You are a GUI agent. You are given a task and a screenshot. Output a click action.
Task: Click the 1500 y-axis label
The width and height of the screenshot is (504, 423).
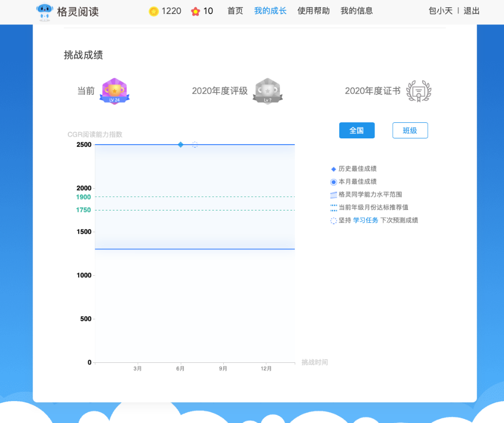pyautogui.click(x=84, y=232)
